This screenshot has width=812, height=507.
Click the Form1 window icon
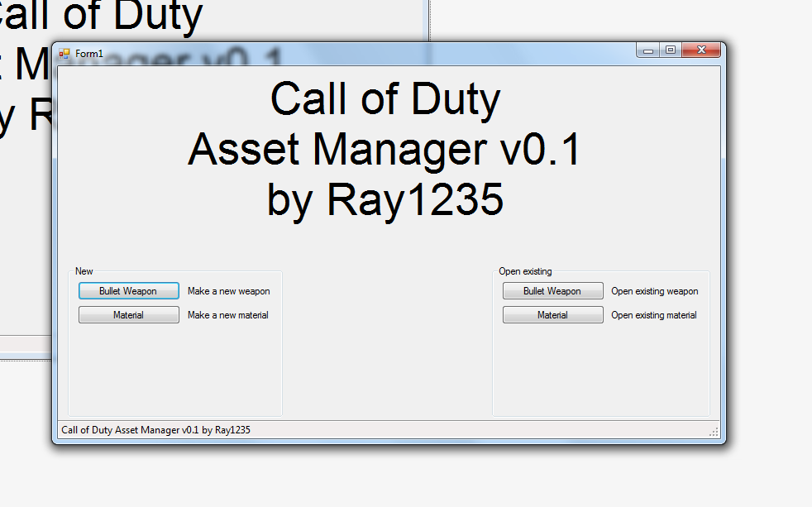[64, 53]
